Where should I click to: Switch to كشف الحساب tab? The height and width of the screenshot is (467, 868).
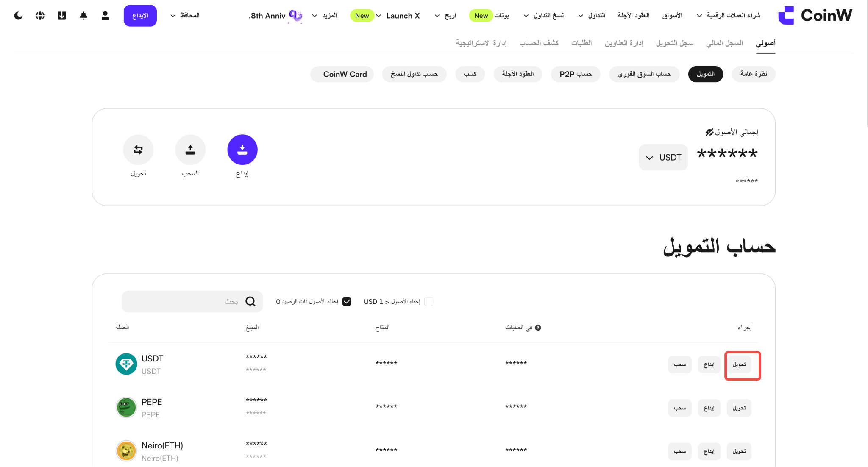tap(539, 43)
